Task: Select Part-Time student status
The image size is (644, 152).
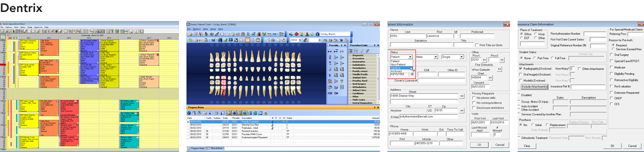Action: (535, 58)
